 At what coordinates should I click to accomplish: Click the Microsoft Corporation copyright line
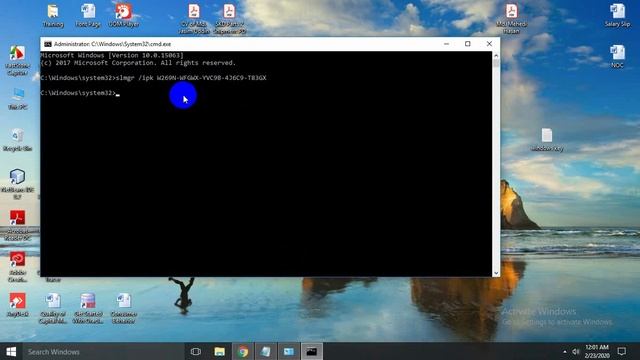click(x=138, y=63)
